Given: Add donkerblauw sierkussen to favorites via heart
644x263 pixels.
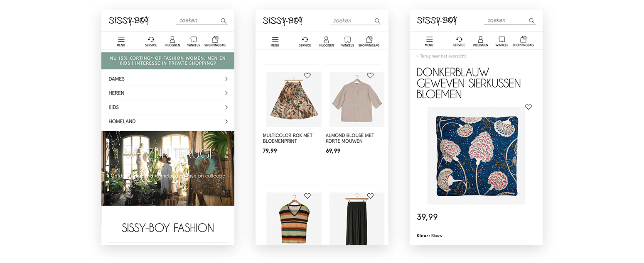Looking at the screenshot, I should coord(528,107).
